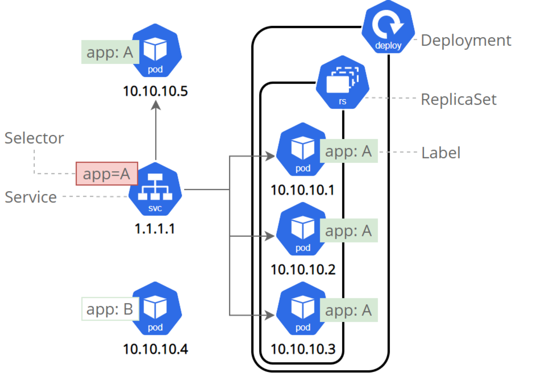The image size is (542, 392).
Task: Click the IP address 10.10.10.4
Action: [155, 349]
